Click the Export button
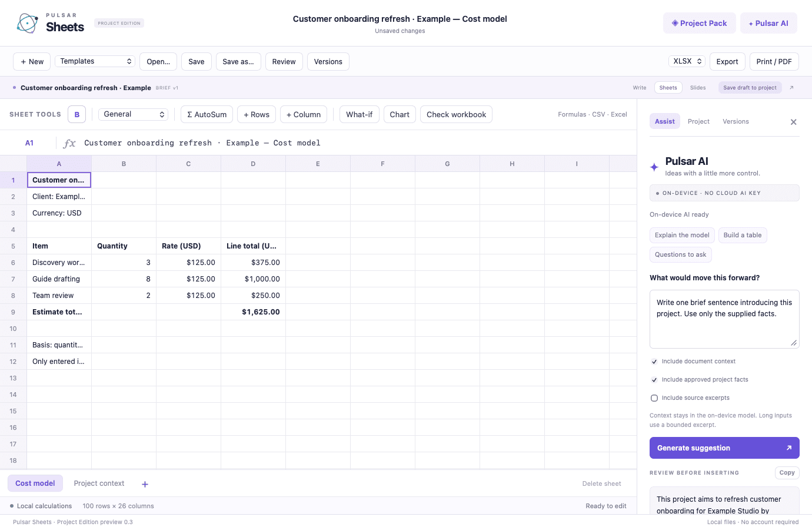812x530 pixels. (727, 61)
